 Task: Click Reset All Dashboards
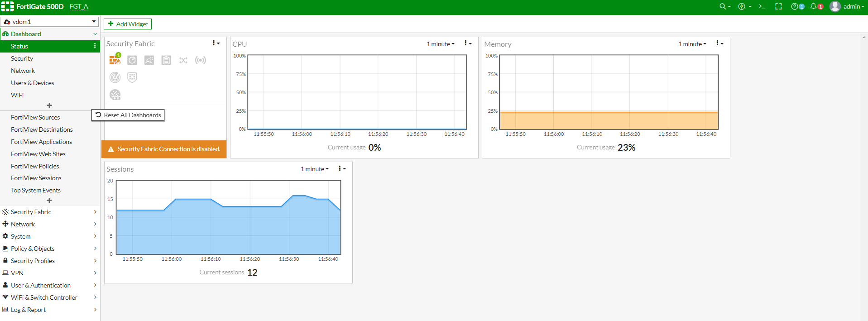(x=128, y=115)
